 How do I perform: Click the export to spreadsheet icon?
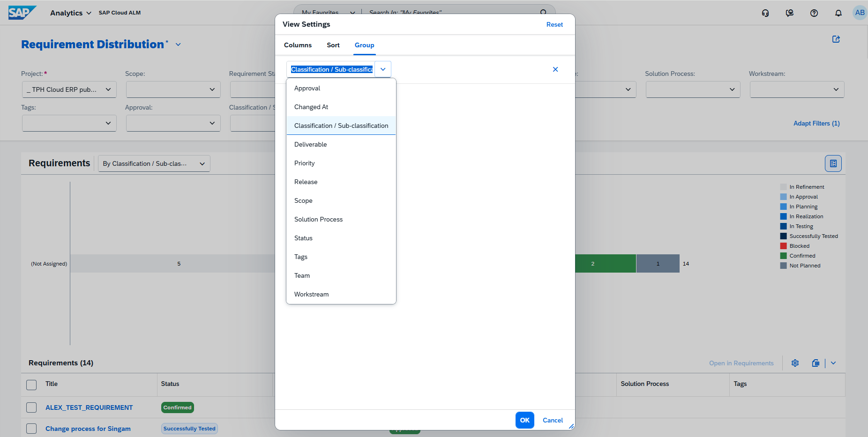tap(816, 363)
